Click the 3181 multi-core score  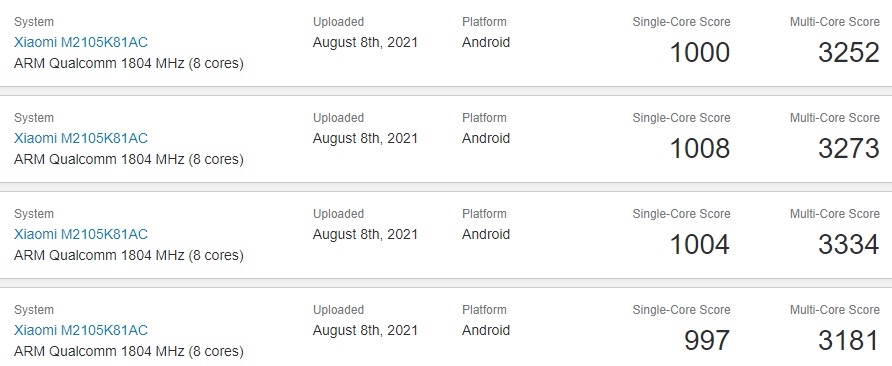click(x=849, y=340)
